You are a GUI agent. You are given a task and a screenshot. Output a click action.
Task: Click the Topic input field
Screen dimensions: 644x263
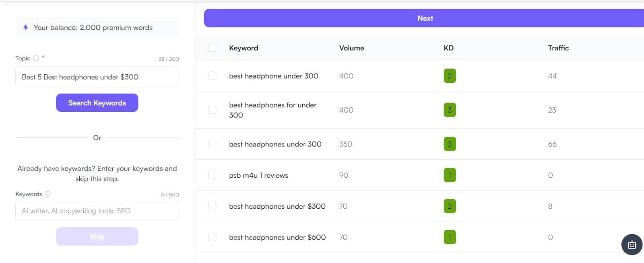pos(97,77)
